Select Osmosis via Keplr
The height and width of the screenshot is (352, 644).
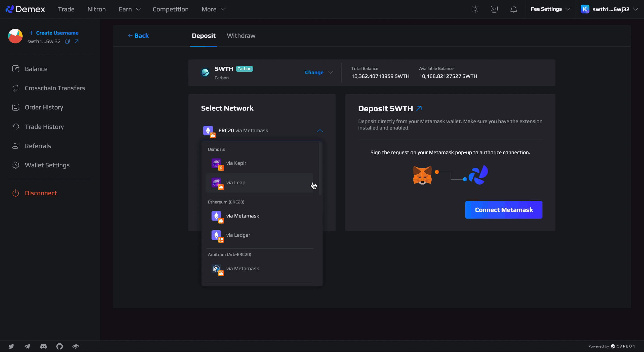(260, 163)
